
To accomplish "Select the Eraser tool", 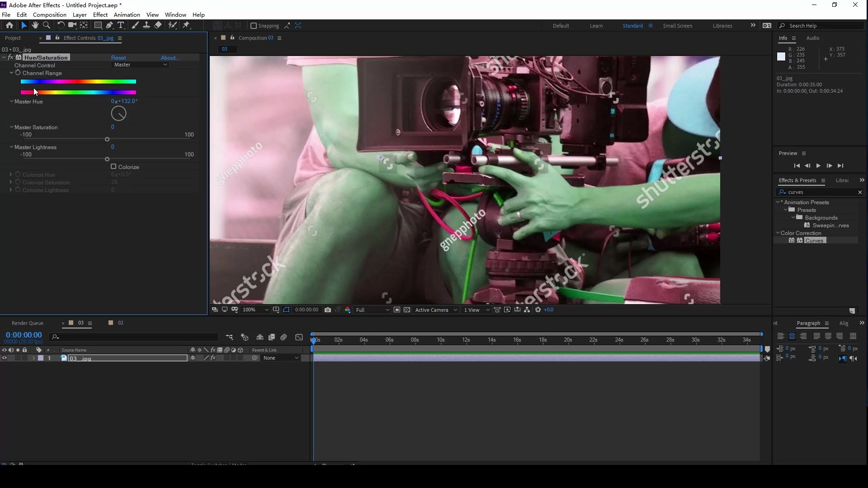I will 158,25.
